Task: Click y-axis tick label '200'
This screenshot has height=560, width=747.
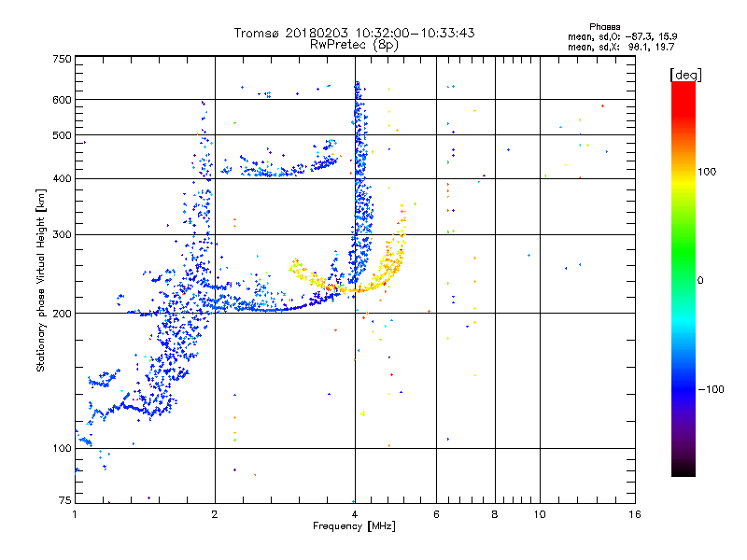Action: click(x=62, y=314)
